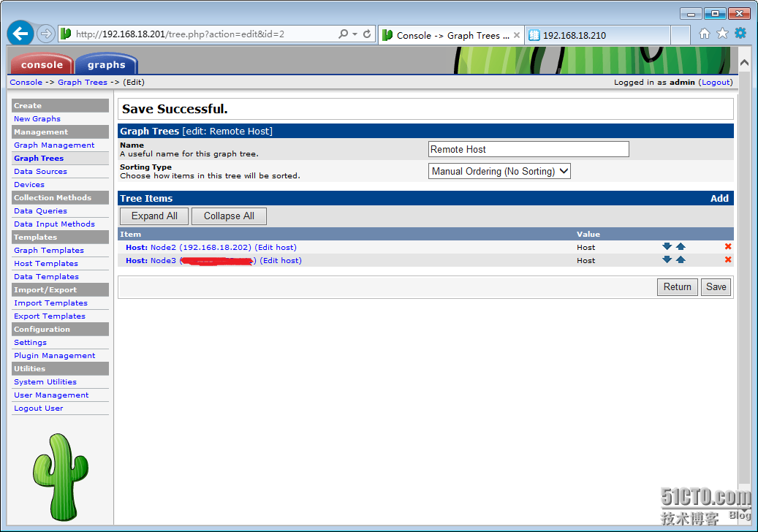Open Graph Trees in sidebar
Image resolution: width=758 pixels, height=532 pixels.
coord(39,158)
